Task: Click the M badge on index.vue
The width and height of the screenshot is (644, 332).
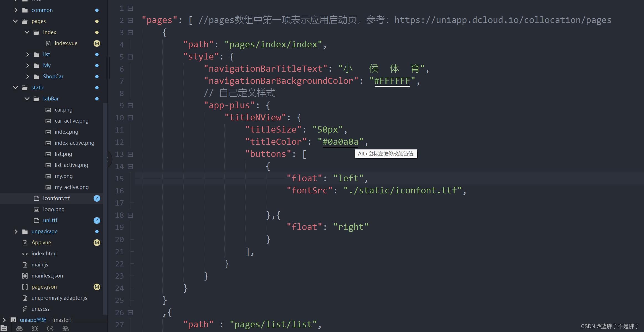Action: pos(97,43)
